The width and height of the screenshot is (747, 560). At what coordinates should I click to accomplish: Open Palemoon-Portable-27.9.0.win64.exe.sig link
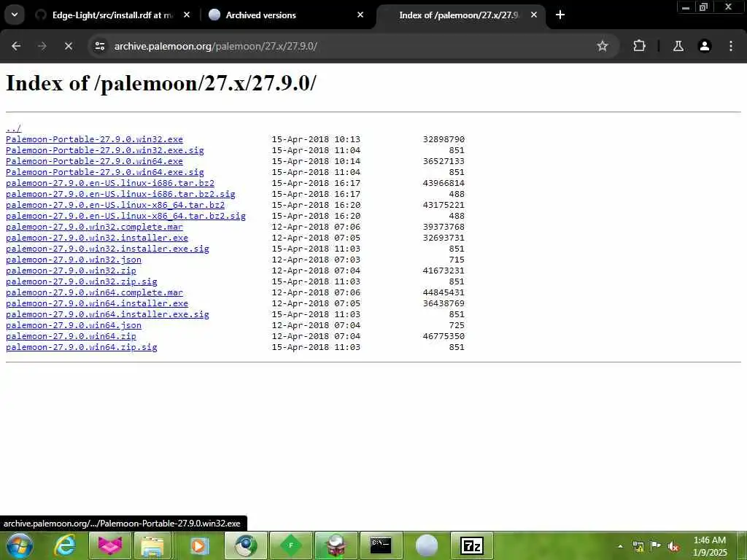coord(105,172)
